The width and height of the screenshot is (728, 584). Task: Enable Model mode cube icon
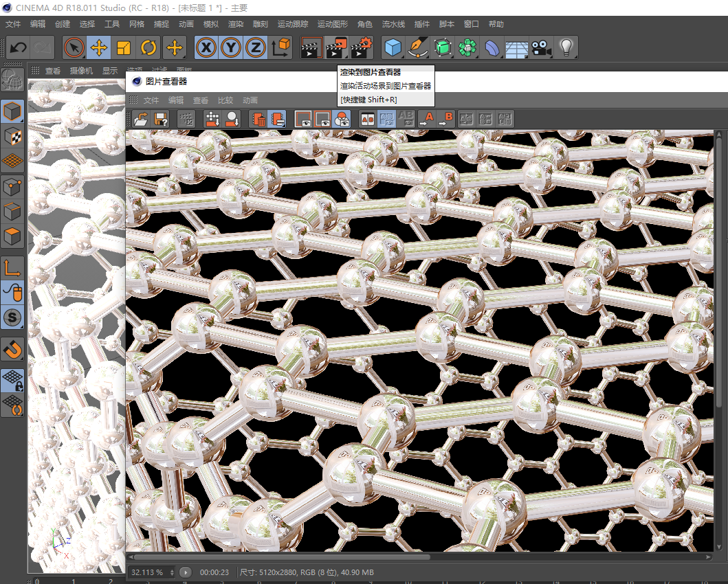(x=12, y=112)
